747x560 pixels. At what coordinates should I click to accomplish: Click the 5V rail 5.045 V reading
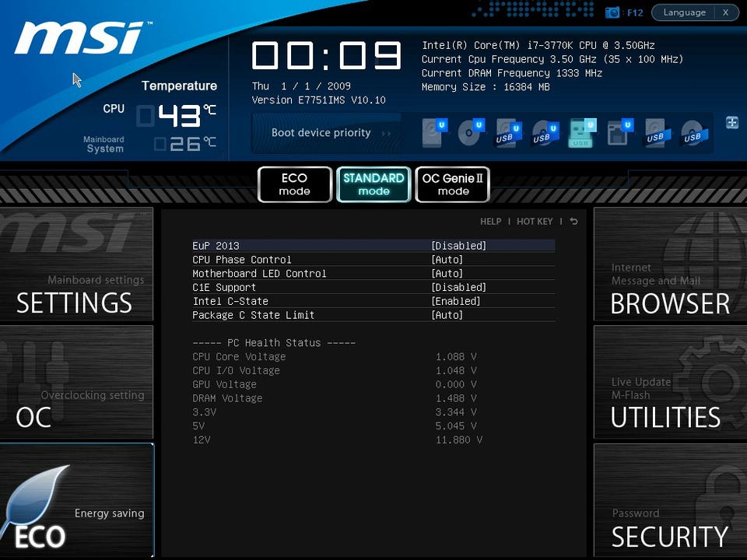click(456, 425)
